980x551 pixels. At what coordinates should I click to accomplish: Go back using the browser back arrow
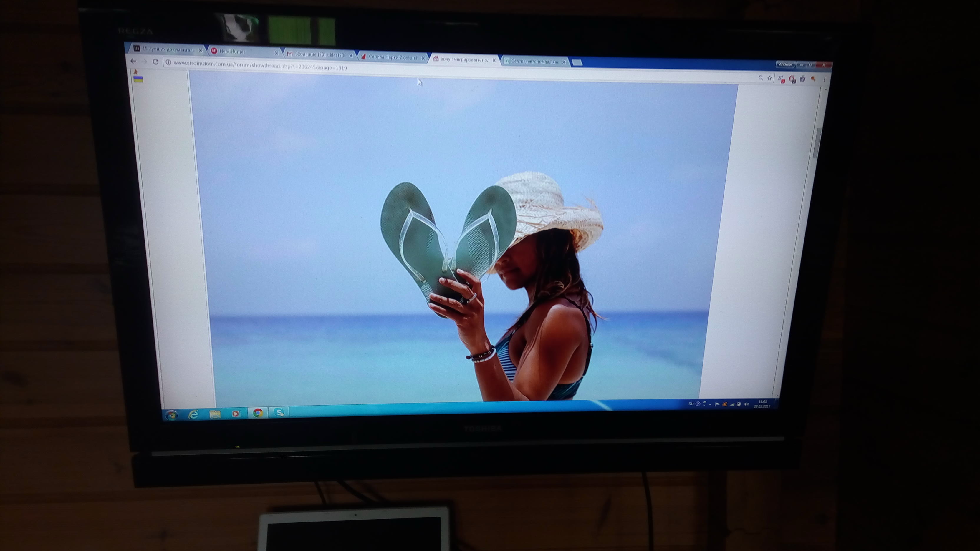pyautogui.click(x=133, y=61)
